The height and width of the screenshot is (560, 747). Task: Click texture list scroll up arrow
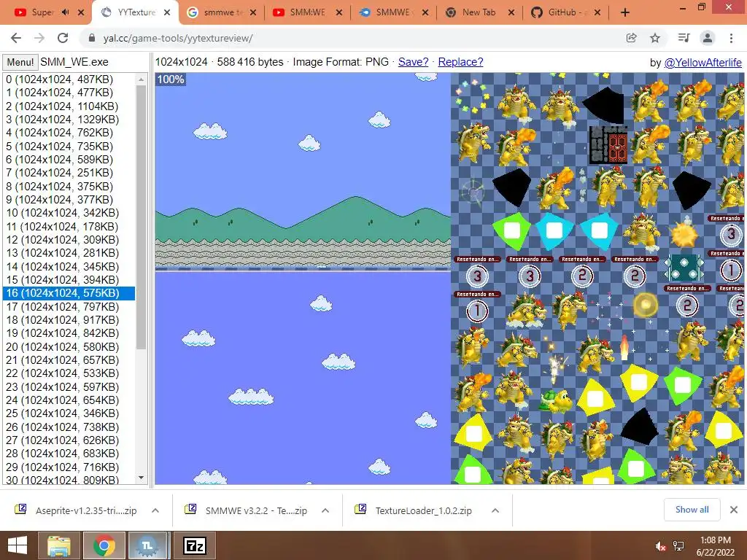(141, 79)
